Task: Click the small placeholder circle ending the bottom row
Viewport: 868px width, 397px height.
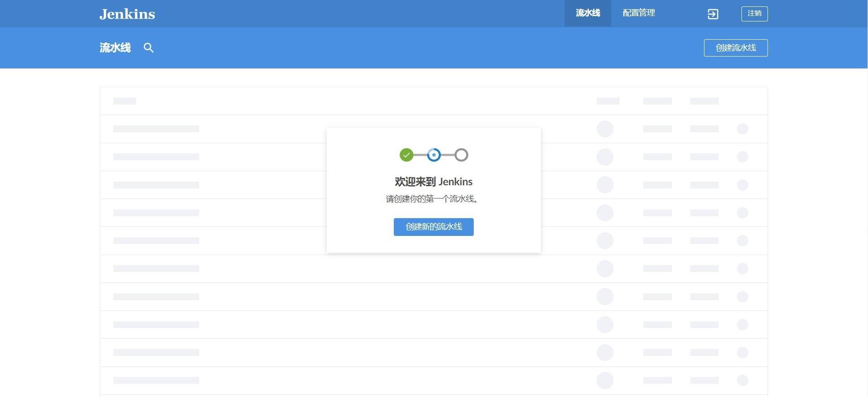Action: [742, 381]
